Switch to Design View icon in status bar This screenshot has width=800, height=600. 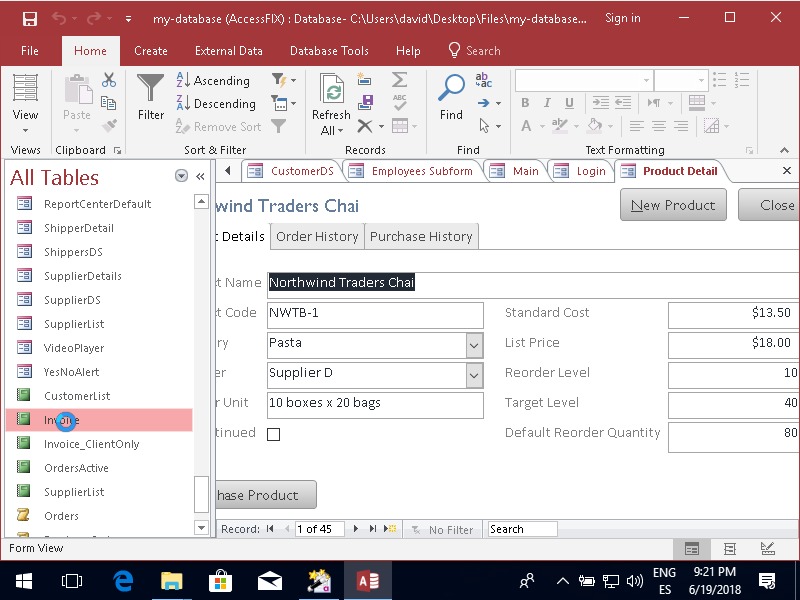pyautogui.click(x=768, y=549)
